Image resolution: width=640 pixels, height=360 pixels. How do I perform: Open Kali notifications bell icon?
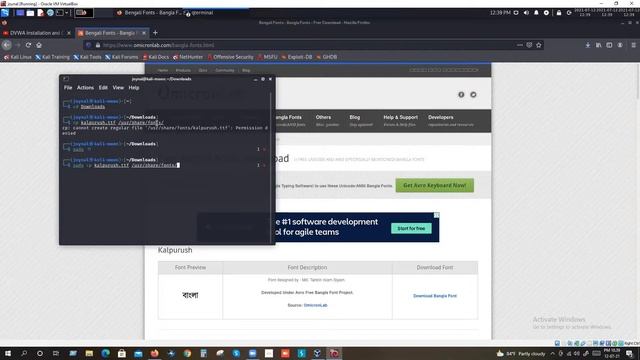(x=536, y=13)
